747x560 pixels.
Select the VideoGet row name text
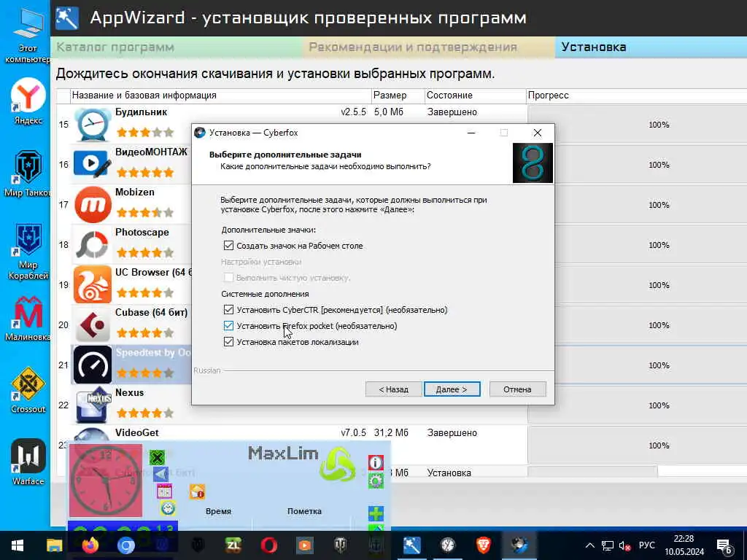pyautogui.click(x=136, y=432)
